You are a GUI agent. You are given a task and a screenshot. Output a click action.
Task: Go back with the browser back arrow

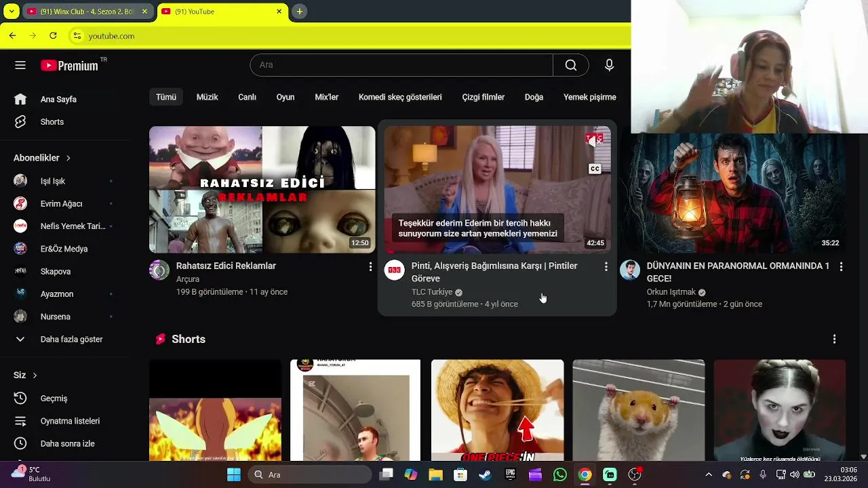(12, 36)
